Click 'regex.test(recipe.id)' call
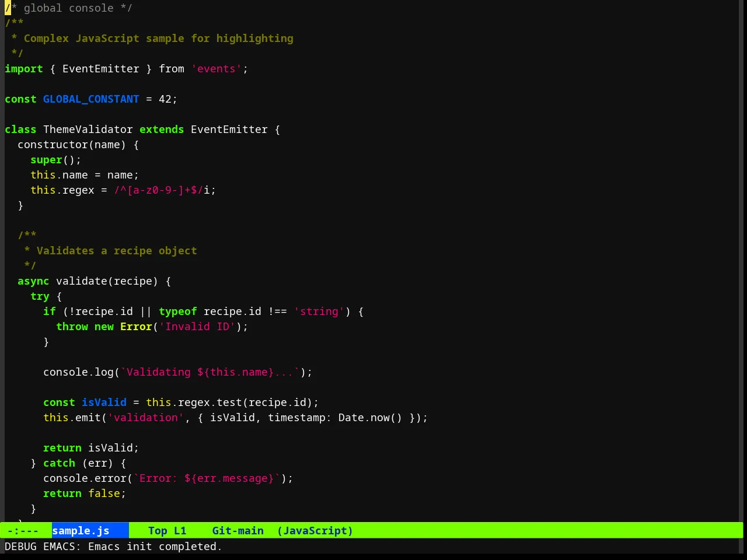The height and width of the screenshot is (560, 747). (245, 402)
